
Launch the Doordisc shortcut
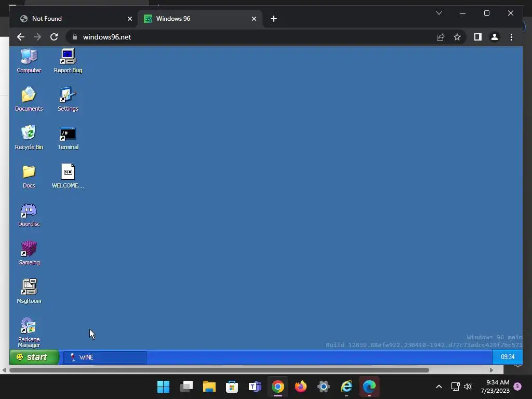(x=29, y=215)
